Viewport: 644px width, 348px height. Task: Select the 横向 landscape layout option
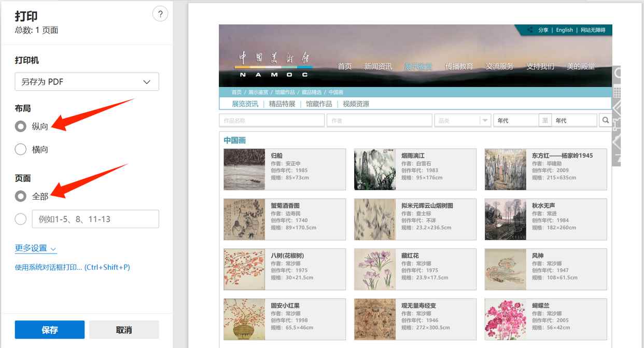[x=21, y=149]
